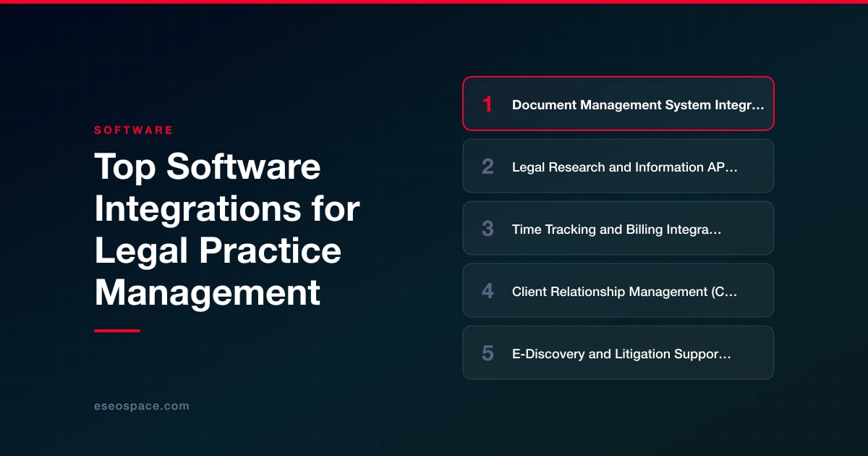Open E-Discovery and Litigation Support item
Screen dimensions: 868x456
618,352
